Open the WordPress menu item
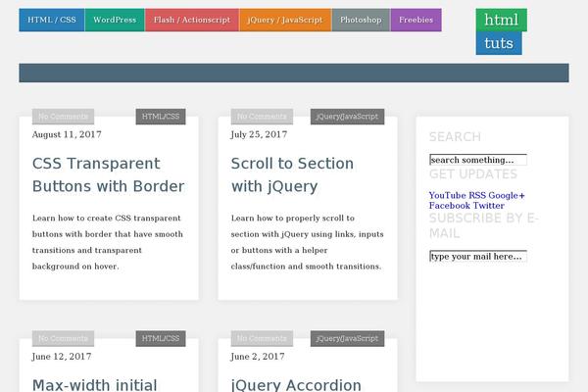The width and height of the screenshot is (588, 392). coord(115,20)
